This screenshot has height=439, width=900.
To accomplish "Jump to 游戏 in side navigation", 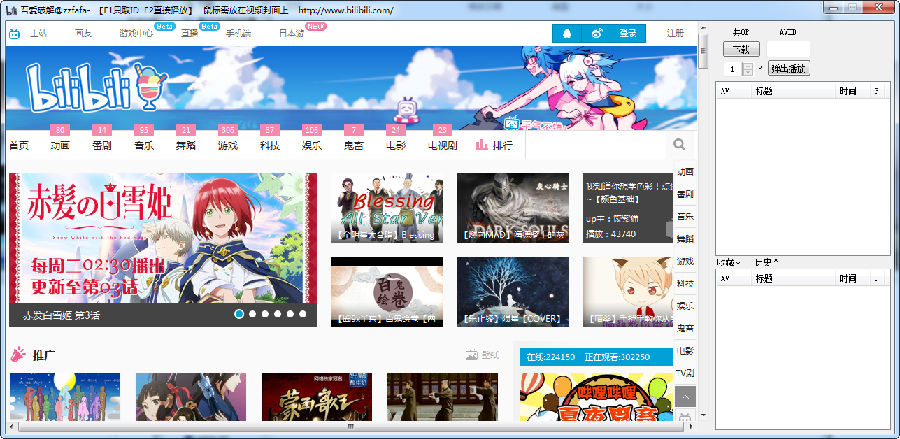I will (685, 261).
